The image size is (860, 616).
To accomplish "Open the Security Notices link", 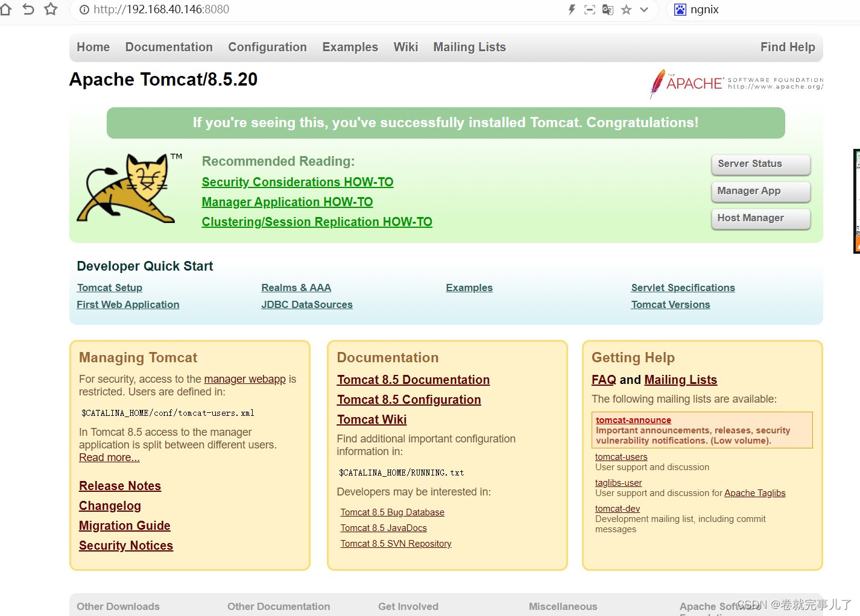I will tap(126, 545).
